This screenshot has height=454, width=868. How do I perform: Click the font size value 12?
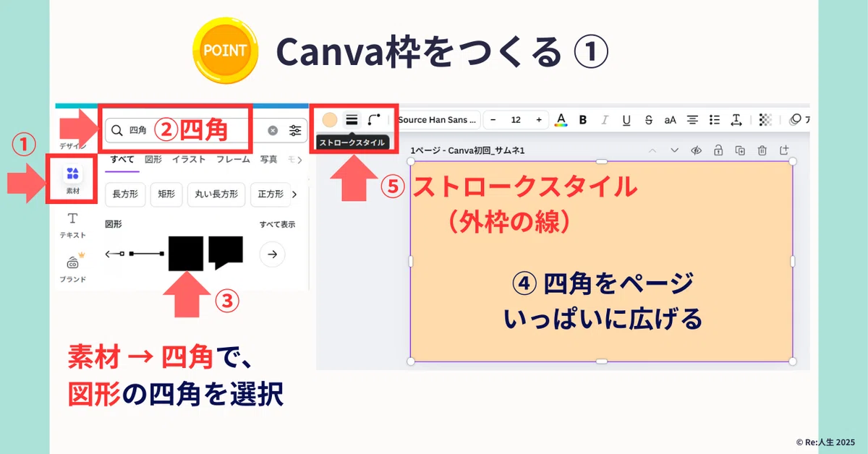[x=516, y=119]
